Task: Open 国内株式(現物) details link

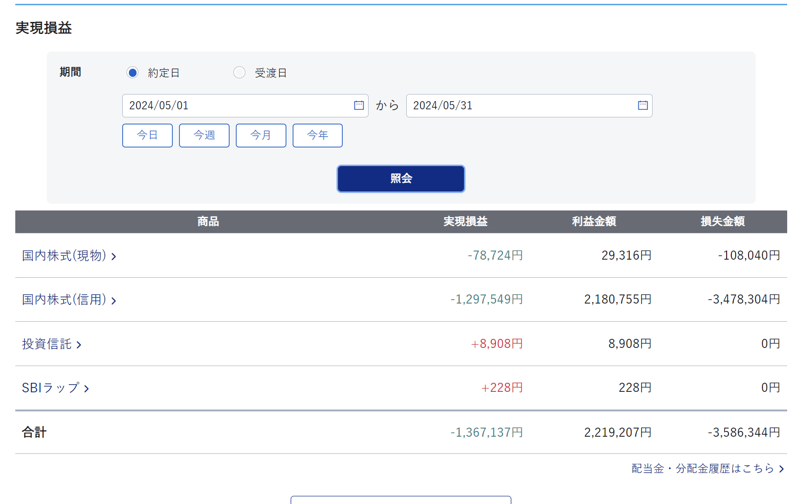Action: 69,256
